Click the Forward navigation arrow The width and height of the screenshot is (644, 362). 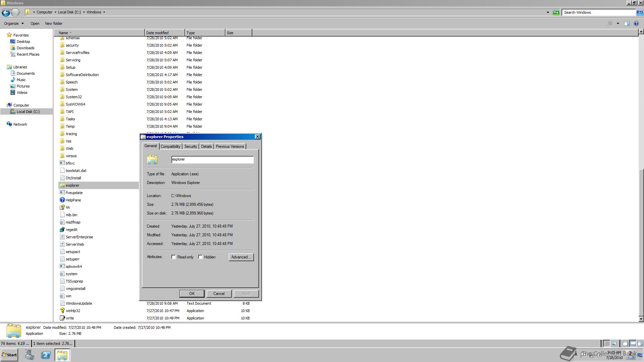pyautogui.click(x=15, y=12)
